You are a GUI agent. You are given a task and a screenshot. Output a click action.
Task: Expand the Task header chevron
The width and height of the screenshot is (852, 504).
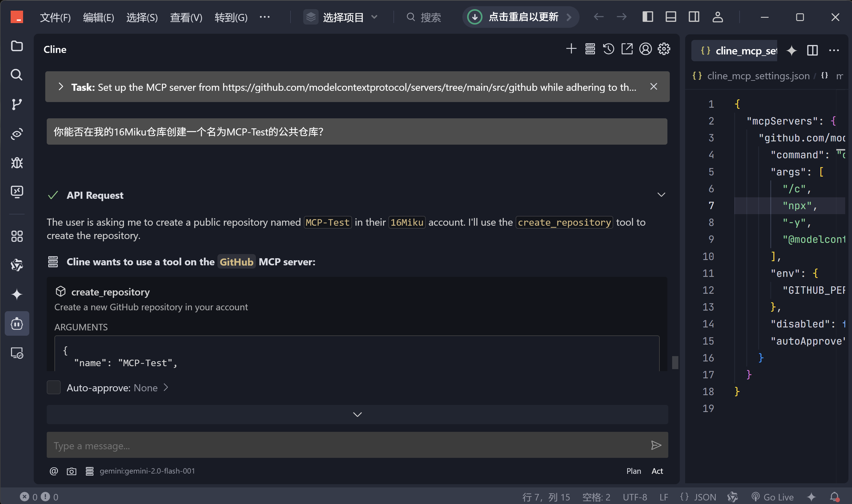click(x=61, y=87)
